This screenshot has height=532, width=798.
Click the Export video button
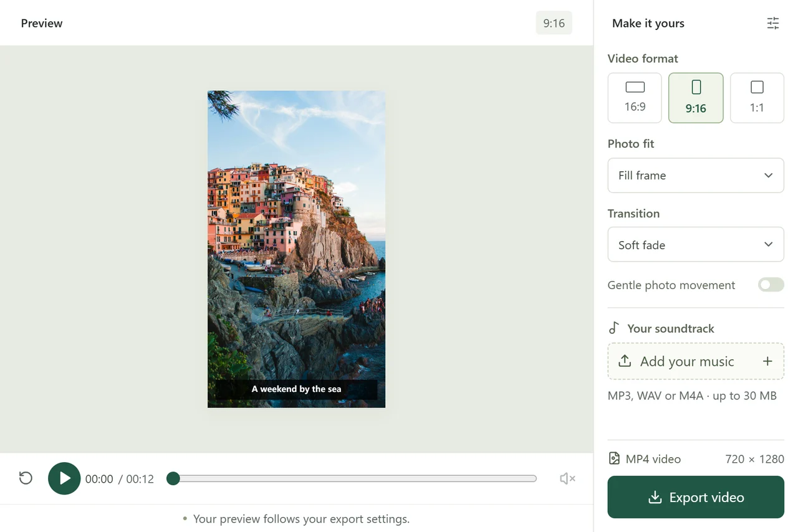coord(696,497)
